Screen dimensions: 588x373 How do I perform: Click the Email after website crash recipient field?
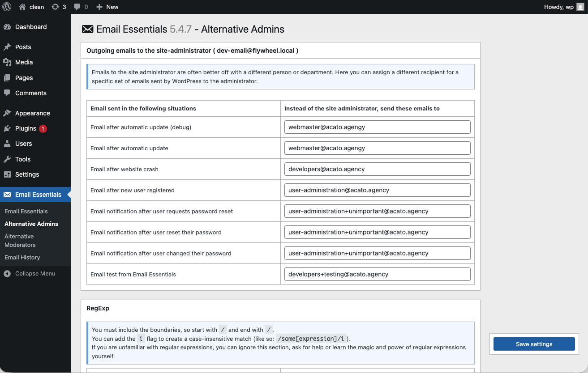click(x=377, y=169)
